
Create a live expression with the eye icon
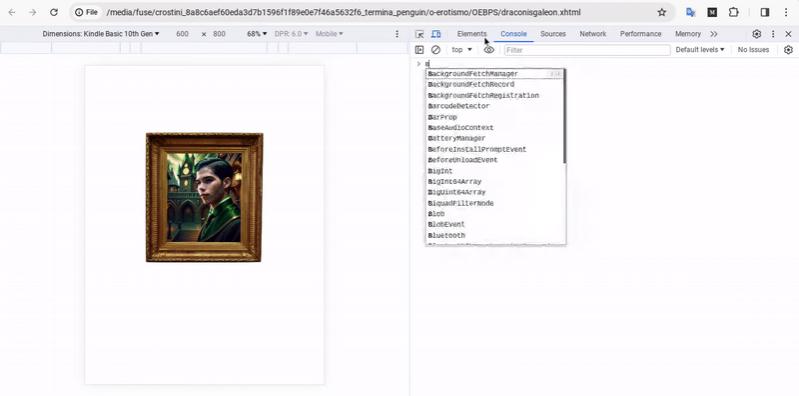[489, 50]
